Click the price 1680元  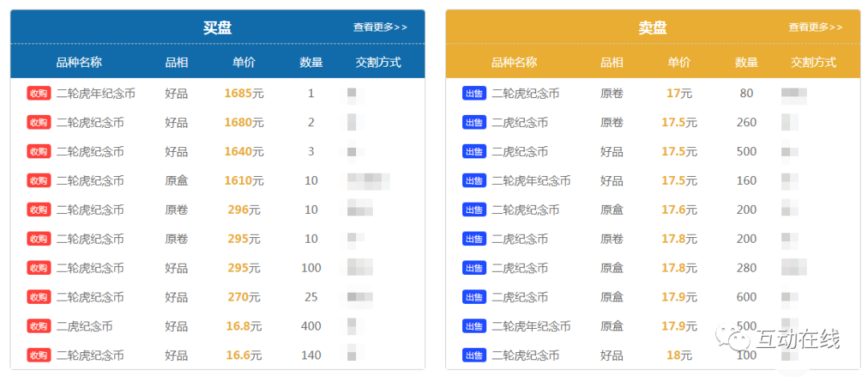tap(244, 122)
